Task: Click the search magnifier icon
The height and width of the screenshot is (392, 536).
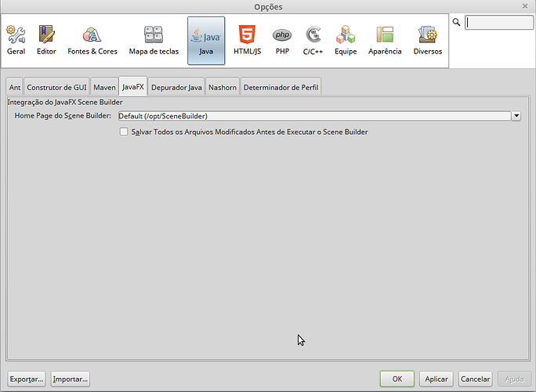Action: 456,22
